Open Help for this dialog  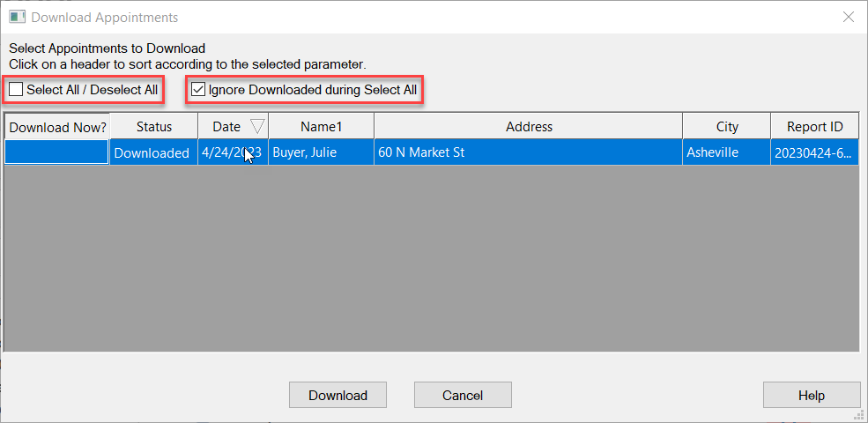(x=812, y=396)
